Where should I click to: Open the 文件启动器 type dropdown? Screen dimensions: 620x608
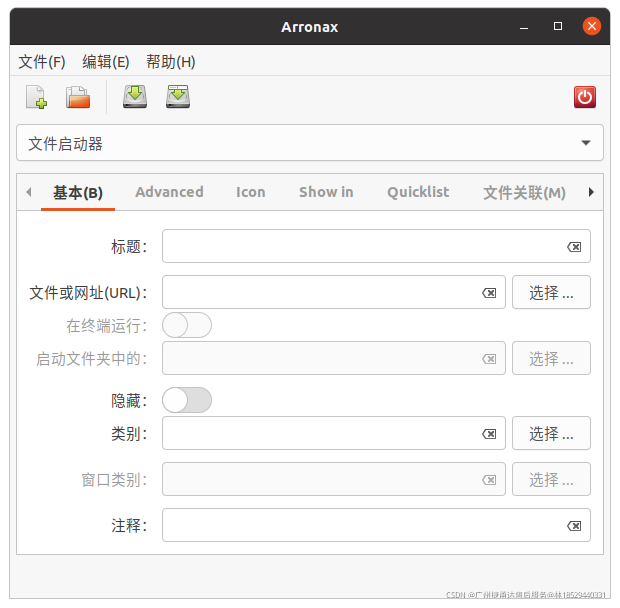pyautogui.click(x=310, y=143)
